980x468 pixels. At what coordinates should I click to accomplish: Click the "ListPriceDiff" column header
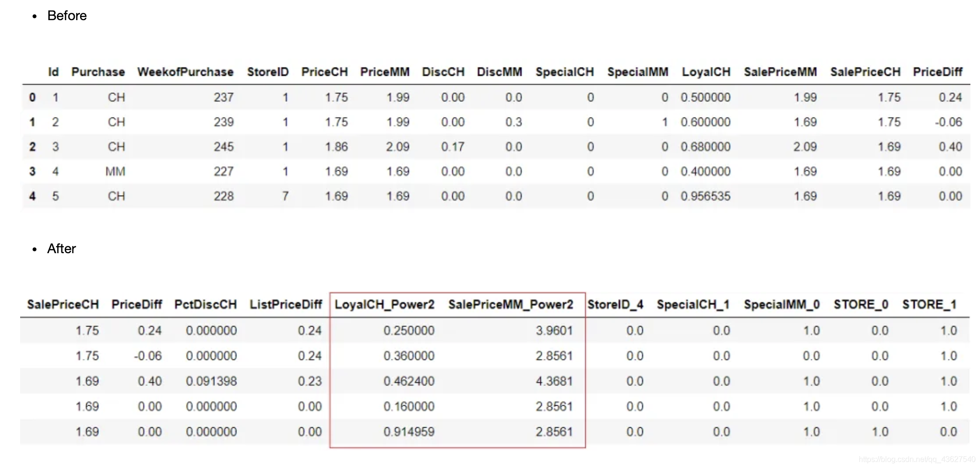pos(286,304)
